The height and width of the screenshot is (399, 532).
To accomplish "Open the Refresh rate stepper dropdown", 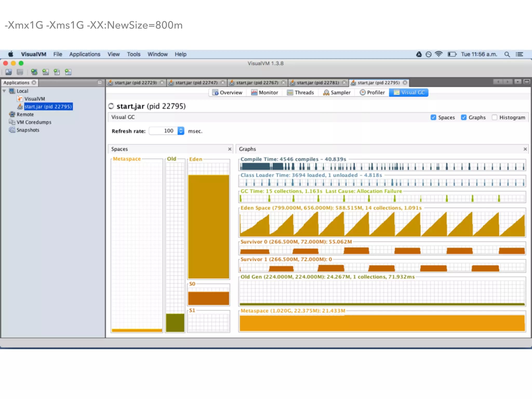I will click(181, 131).
